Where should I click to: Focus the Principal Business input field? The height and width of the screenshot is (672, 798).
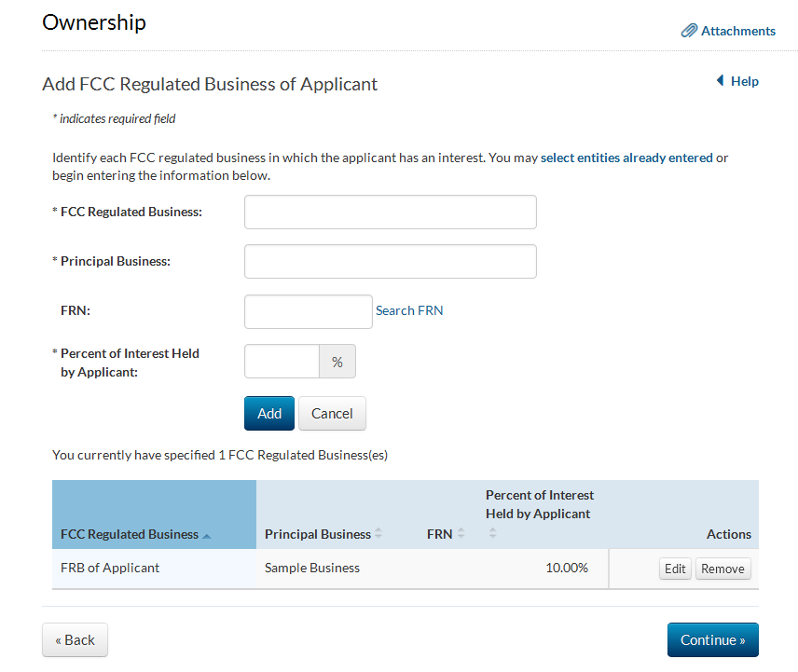pyautogui.click(x=390, y=261)
